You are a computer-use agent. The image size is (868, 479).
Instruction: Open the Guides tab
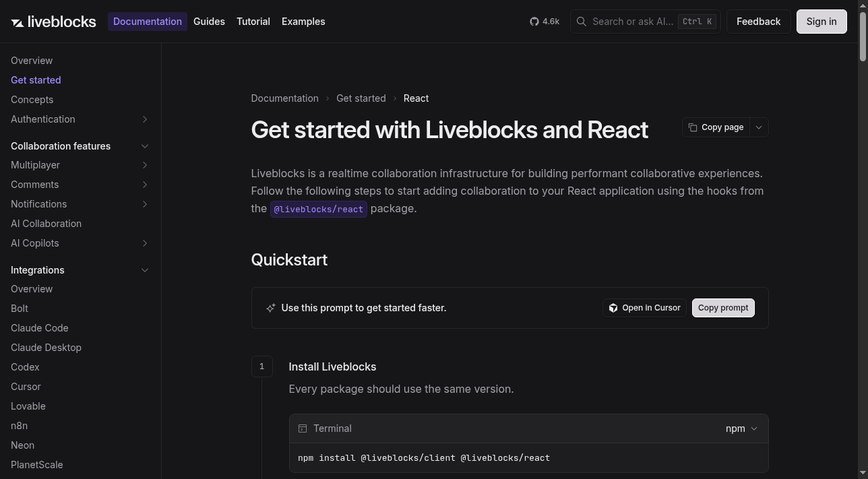click(209, 22)
